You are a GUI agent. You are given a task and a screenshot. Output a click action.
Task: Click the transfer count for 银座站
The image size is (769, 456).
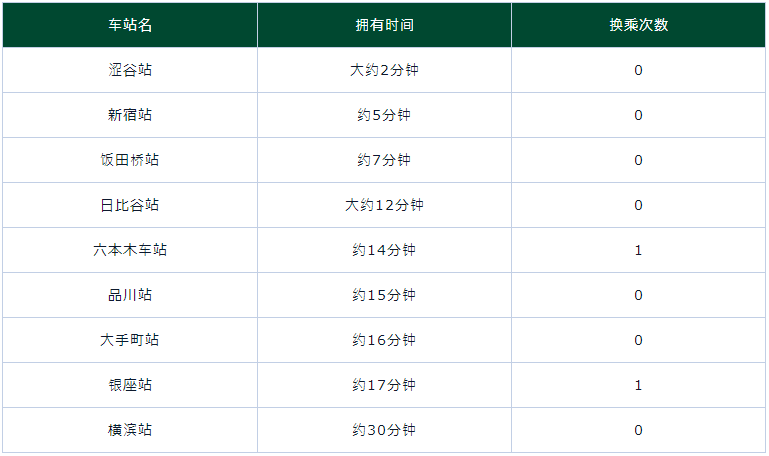pyautogui.click(x=638, y=385)
